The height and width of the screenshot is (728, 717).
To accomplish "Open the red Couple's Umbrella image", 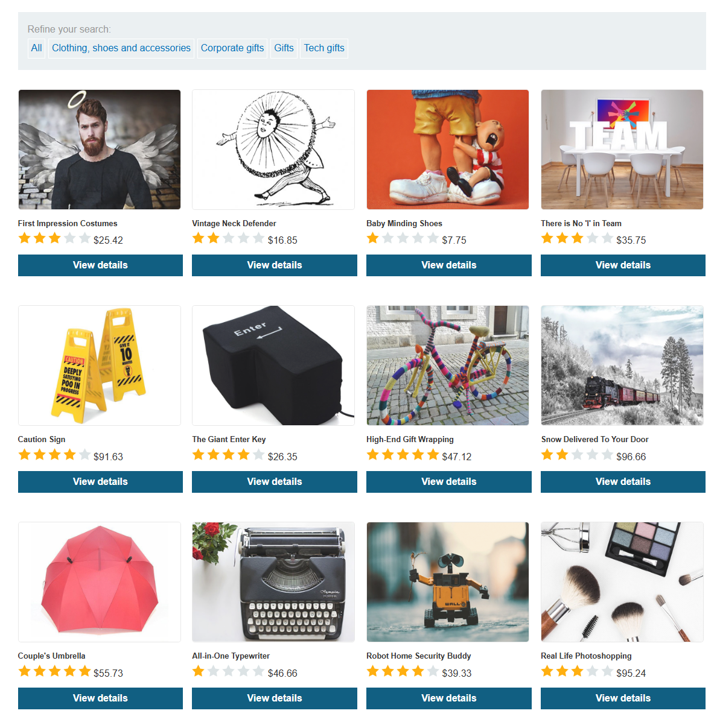I will pyautogui.click(x=100, y=582).
